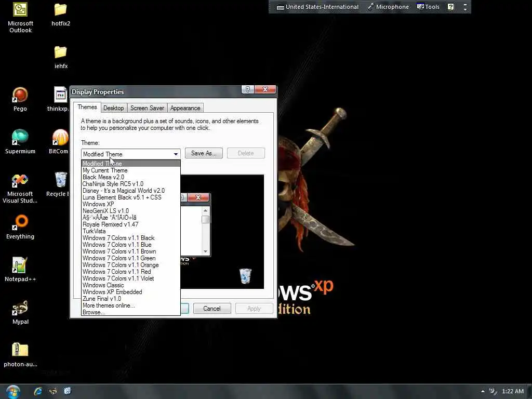Viewport: 532px width, 399px height.
Task: Click the network tray icon
Action: click(493, 391)
